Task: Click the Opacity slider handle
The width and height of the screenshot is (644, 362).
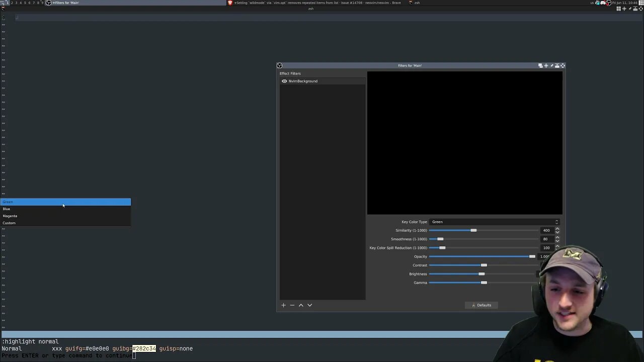Action: (x=532, y=256)
